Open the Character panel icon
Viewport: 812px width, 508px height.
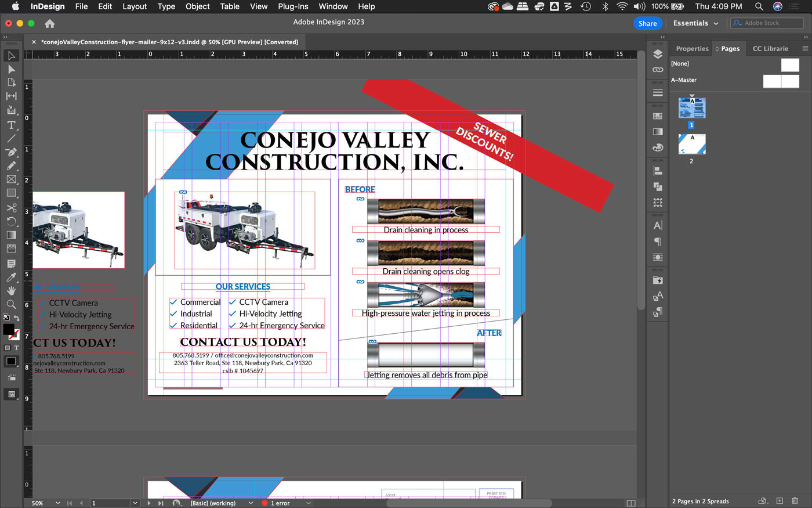[x=658, y=225]
